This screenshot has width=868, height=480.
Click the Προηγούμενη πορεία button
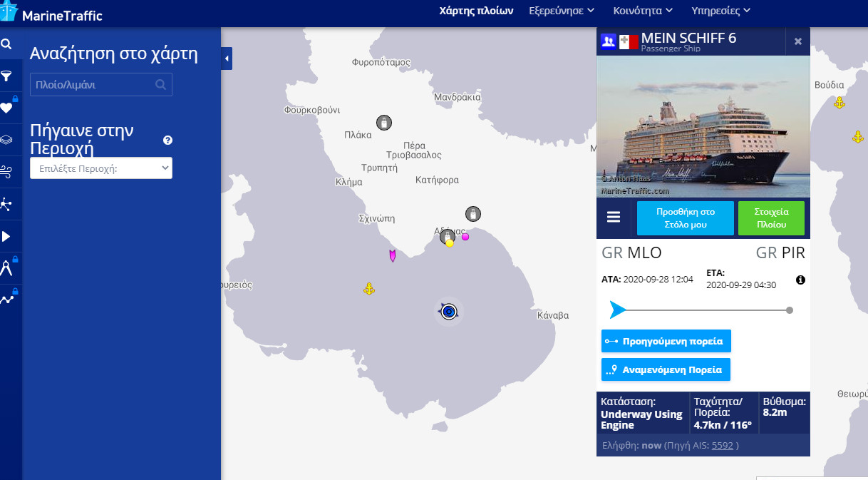coord(666,341)
